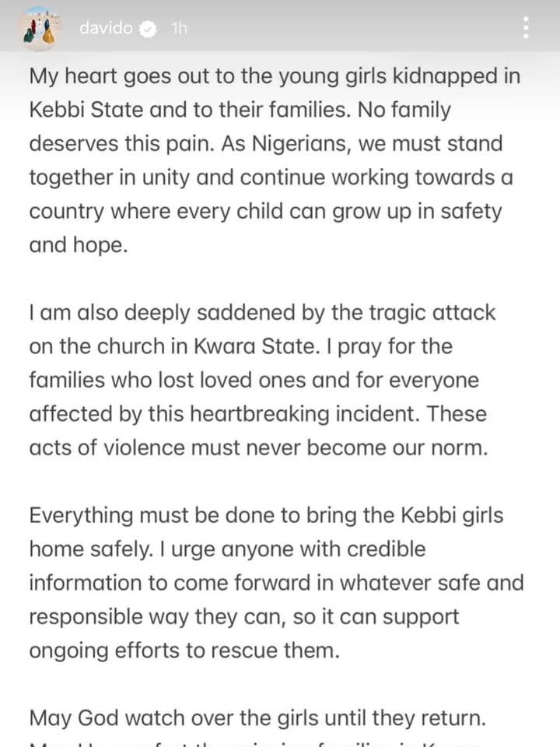The height and width of the screenshot is (747, 560).
Task: Click the verified badge beside davido
Action: [x=147, y=30]
